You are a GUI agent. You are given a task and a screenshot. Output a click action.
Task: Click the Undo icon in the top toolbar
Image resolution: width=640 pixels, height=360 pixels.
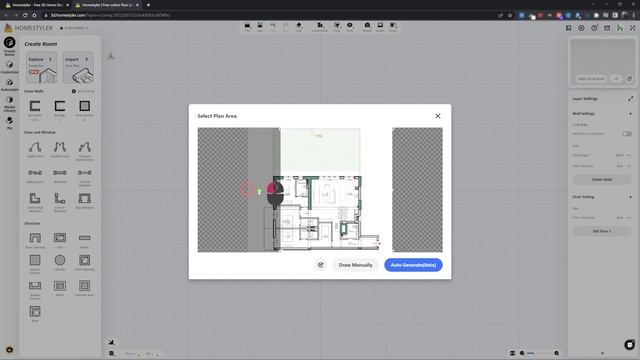(x=273, y=27)
